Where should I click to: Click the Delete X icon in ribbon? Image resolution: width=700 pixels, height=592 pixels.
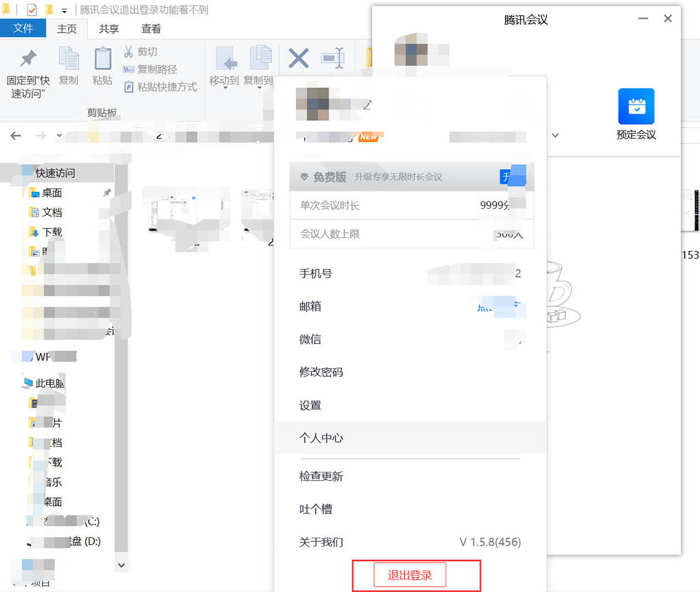(299, 58)
